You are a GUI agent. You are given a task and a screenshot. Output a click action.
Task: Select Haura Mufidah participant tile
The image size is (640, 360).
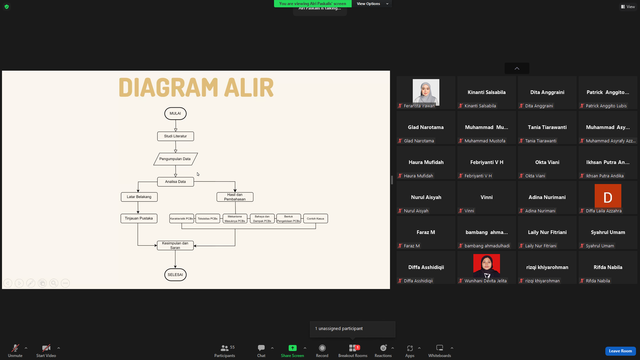coord(426,163)
